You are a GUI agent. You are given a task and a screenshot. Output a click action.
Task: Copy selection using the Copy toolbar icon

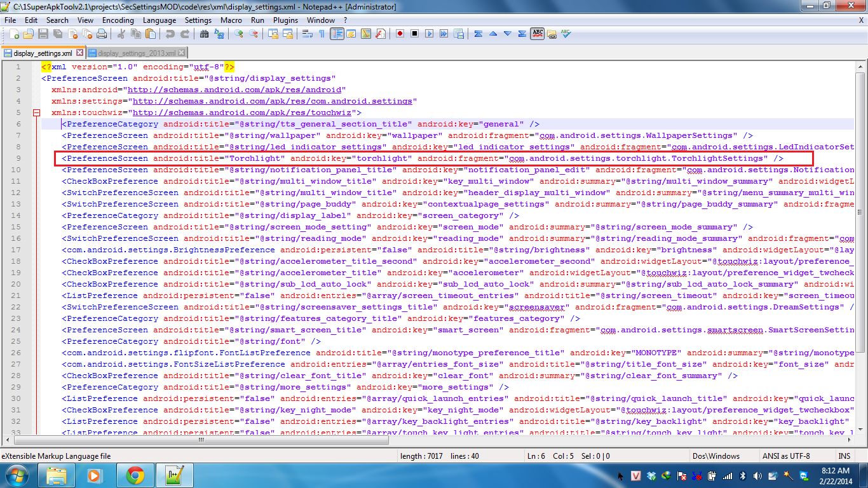pos(135,34)
